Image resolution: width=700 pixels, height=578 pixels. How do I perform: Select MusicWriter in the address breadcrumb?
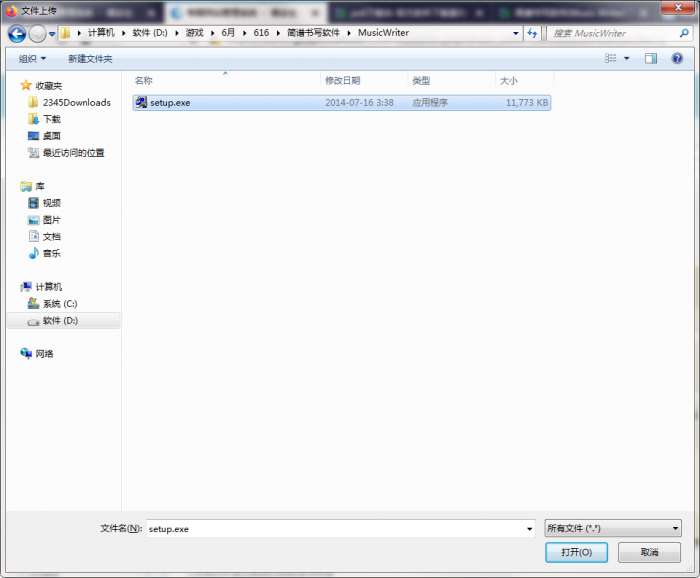(x=383, y=33)
